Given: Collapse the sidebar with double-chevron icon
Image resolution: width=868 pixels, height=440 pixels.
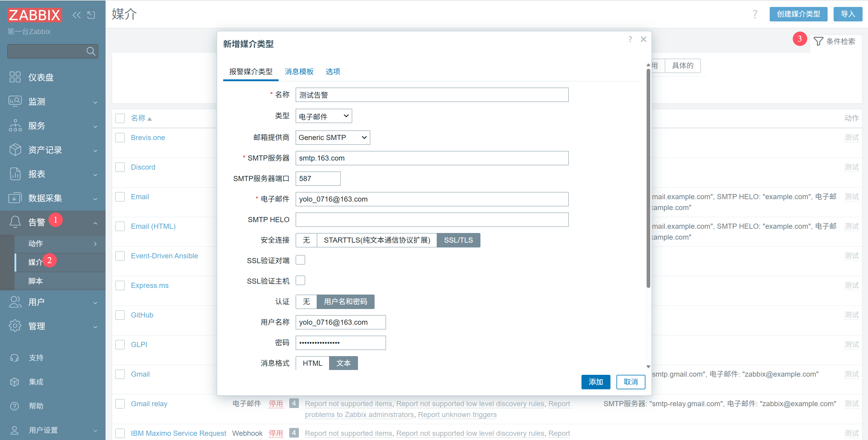Looking at the screenshot, I should (77, 15).
